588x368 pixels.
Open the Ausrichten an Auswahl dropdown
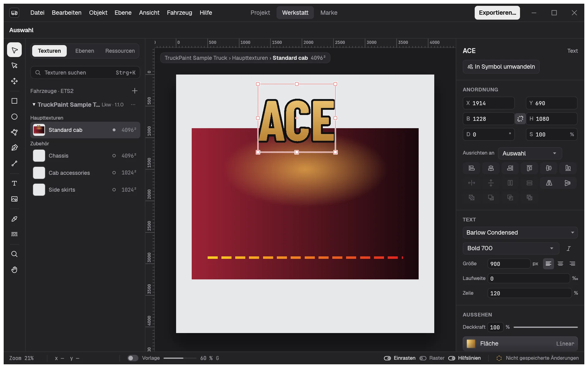530,153
